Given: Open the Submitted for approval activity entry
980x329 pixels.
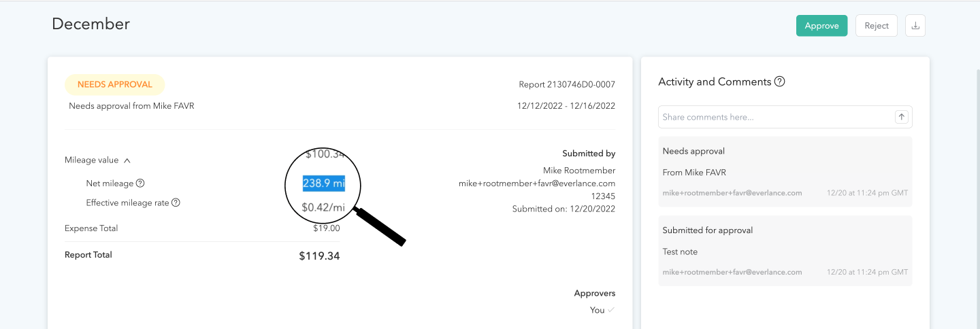Looking at the screenshot, I should 785,251.
